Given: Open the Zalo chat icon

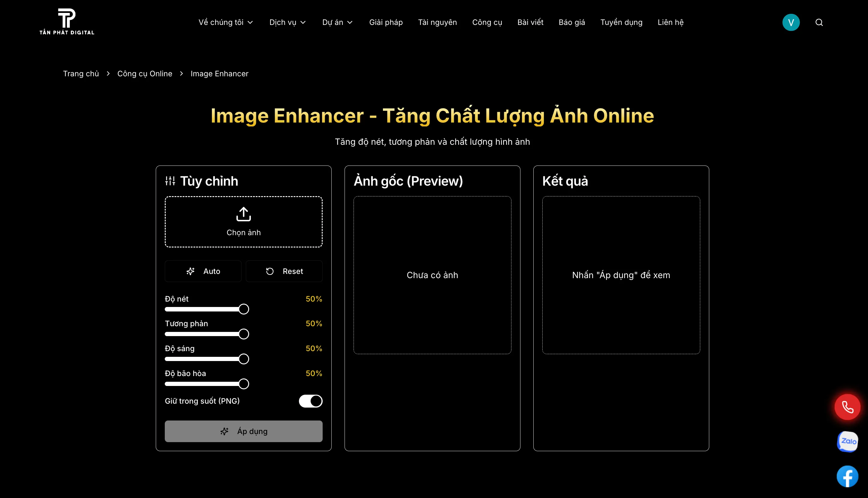Looking at the screenshot, I should 848,442.
